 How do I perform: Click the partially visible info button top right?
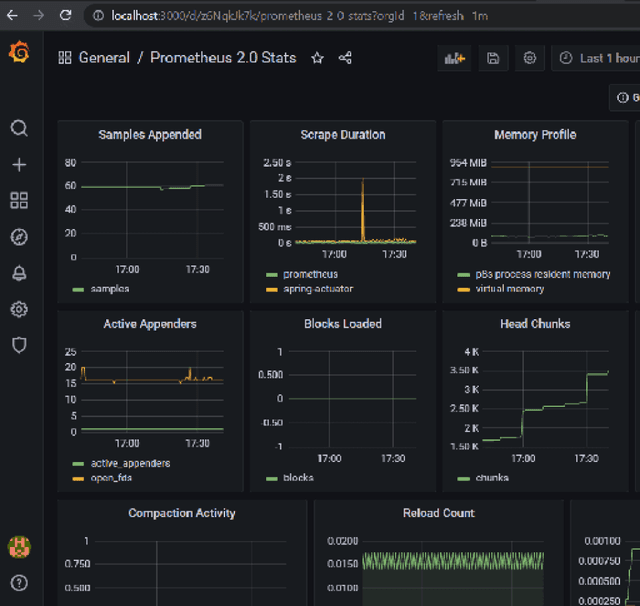tap(625, 98)
